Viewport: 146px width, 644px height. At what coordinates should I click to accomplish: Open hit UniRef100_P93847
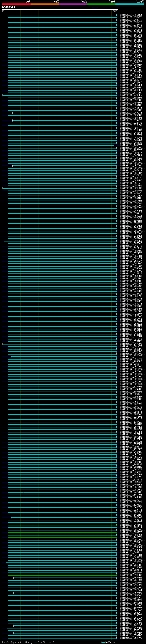click(x=131, y=27)
